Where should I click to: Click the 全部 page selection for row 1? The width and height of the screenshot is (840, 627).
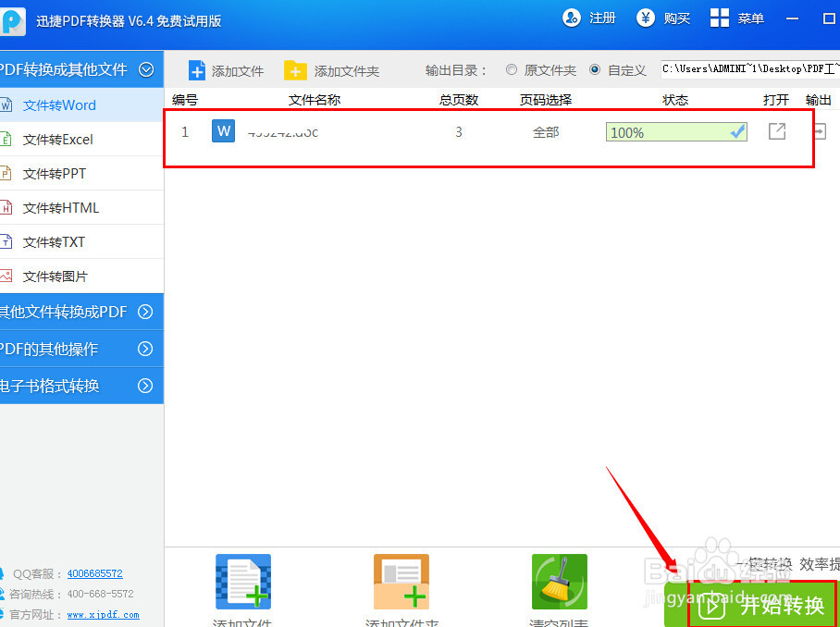546,131
